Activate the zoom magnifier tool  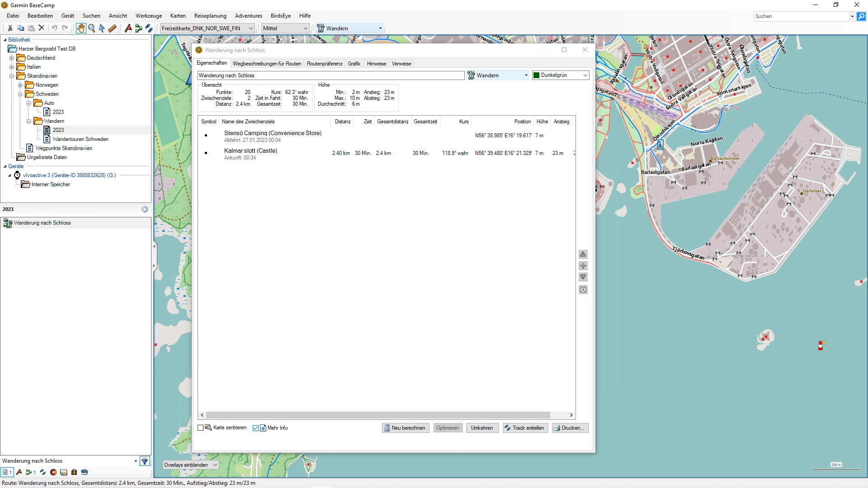click(x=91, y=28)
